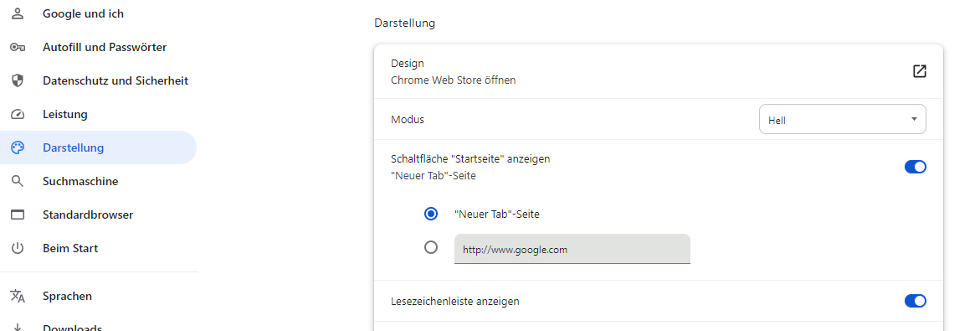The height and width of the screenshot is (331, 980).
Task: Select the custom URL radio button
Action: click(x=431, y=247)
